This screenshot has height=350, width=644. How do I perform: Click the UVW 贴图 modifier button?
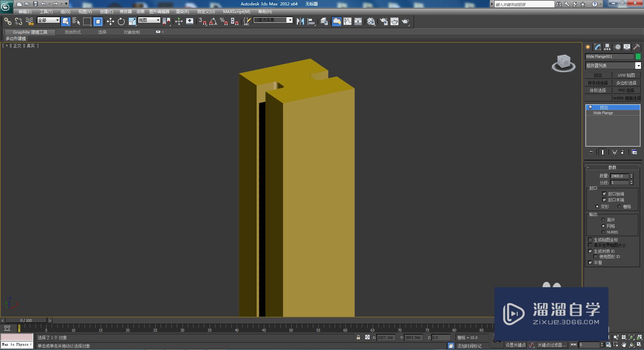pos(626,75)
